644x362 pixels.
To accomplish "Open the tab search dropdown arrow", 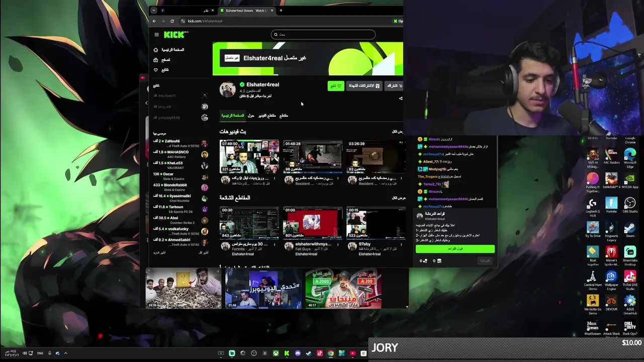I will tap(154, 11).
